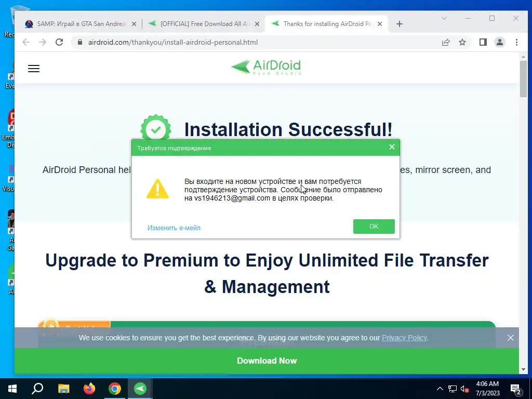Close the OFFICIAL Free Download tab
Viewport: 532px width, 399px height.
tap(257, 24)
